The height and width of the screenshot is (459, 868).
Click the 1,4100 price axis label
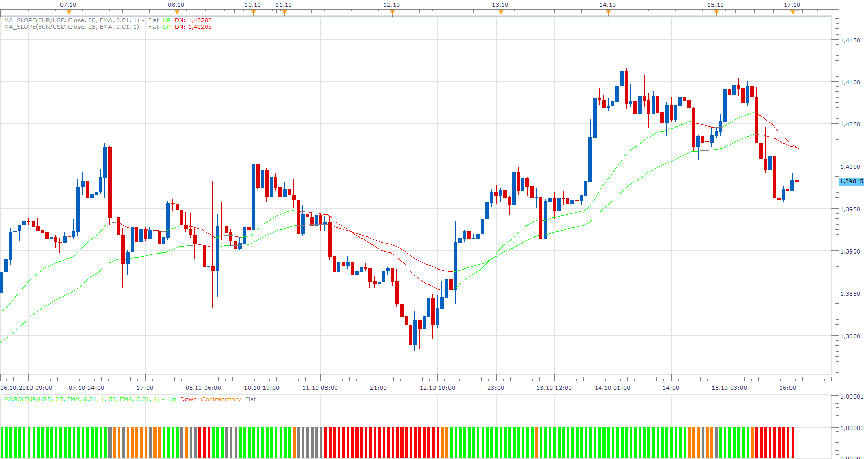tap(850, 82)
